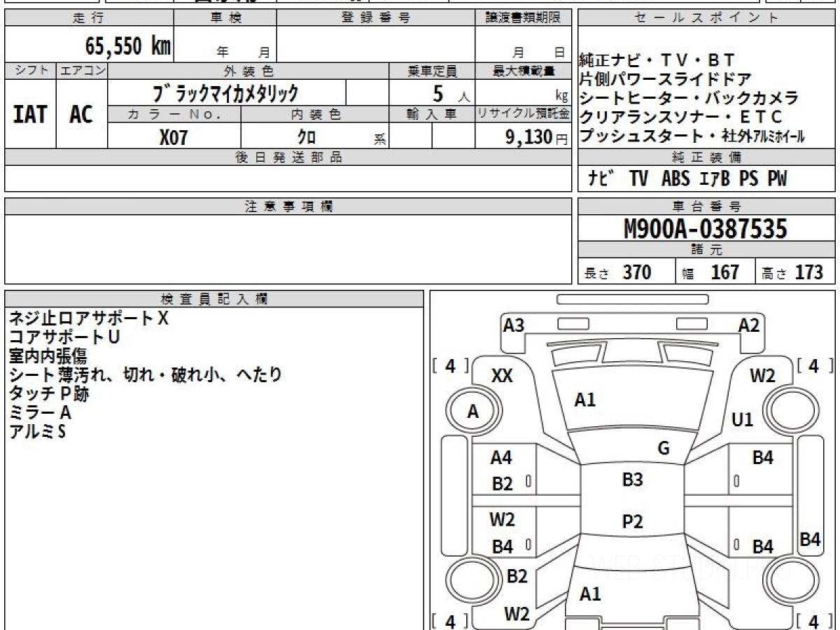Click the 諸元 header
Image resolution: width=840 pixels, height=630 pixels.
tap(706, 250)
